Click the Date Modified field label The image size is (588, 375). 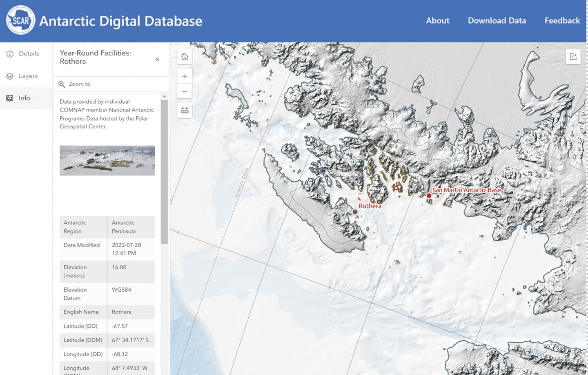point(82,245)
